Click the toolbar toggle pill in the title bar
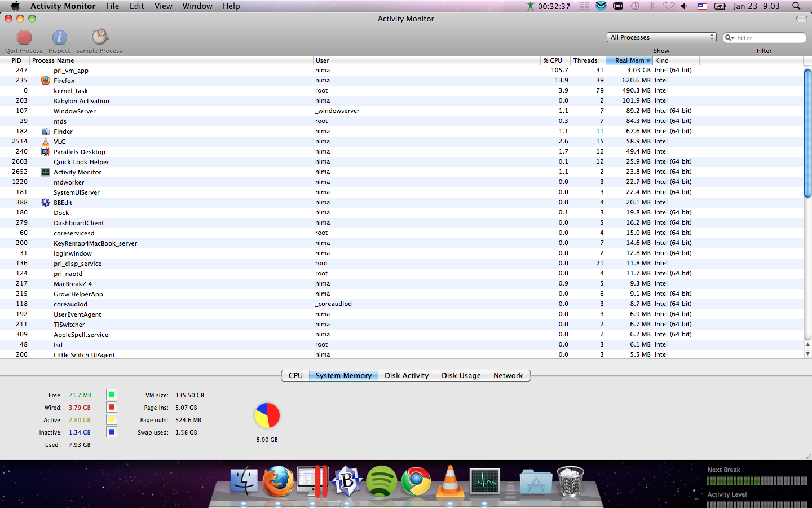Viewport: 812px width, 508px height. click(x=801, y=19)
